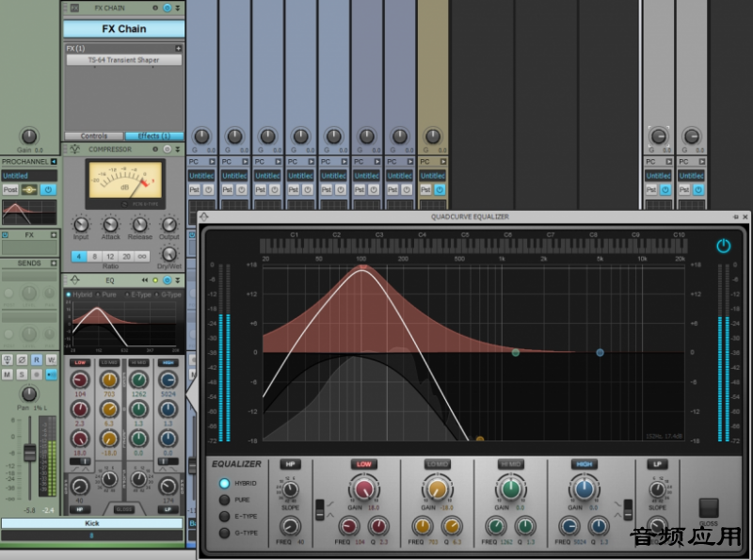This screenshot has height=560, width=753.
Task: Open the Untitled ProChannel preset box
Action: click(29, 176)
